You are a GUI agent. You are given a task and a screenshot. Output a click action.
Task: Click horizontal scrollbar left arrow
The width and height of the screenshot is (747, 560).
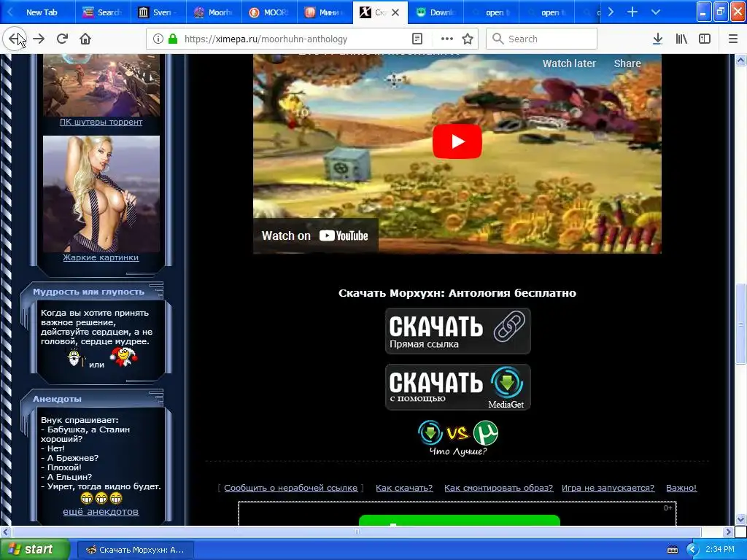5,532
